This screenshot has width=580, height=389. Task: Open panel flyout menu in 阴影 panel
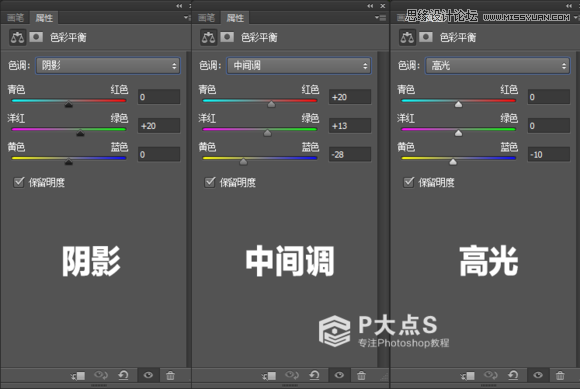187,17
